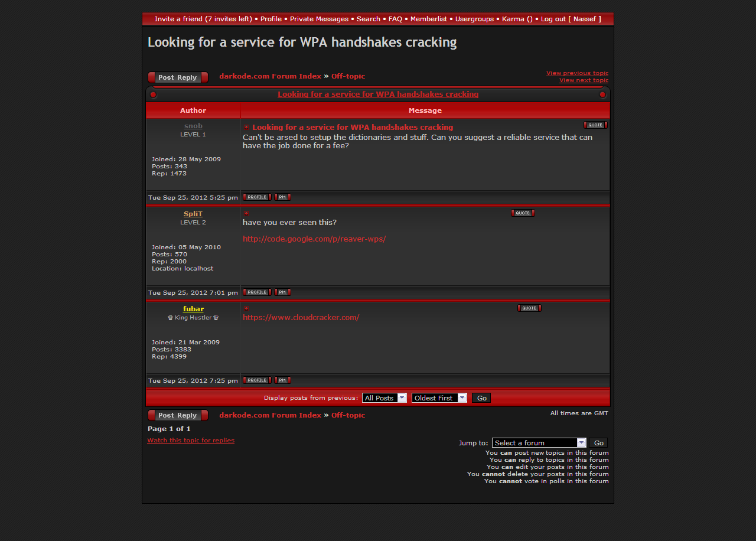Open the cloudcracker.com link
The width and height of the screenshot is (756, 541).
click(x=301, y=318)
